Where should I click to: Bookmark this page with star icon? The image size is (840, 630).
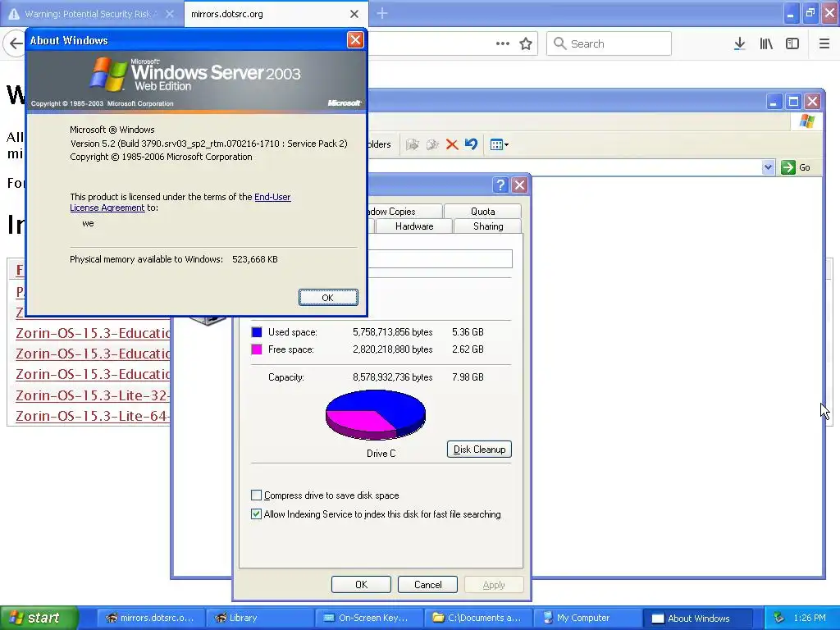pyautogui.click(x=526, y=43)
